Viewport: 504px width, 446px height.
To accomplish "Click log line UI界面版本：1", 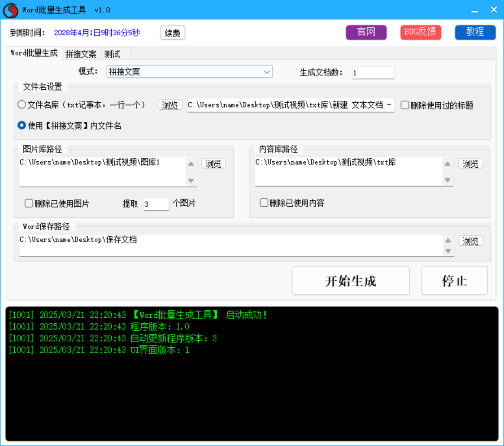I will [x=99, y=350].
